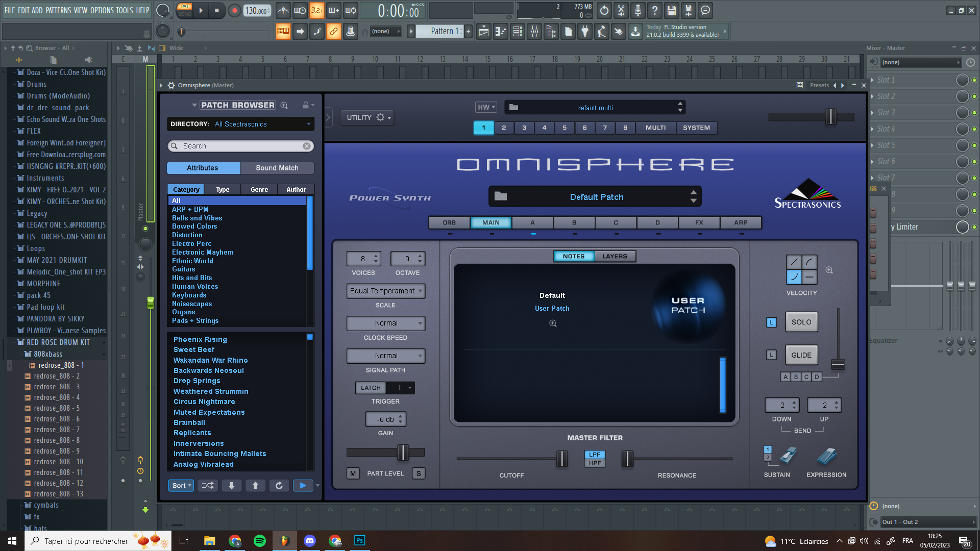Screen dimensions: 980x551
Task: Open the SIGNAL PATH Normal dropdown
Action: [x=386, y=356]
